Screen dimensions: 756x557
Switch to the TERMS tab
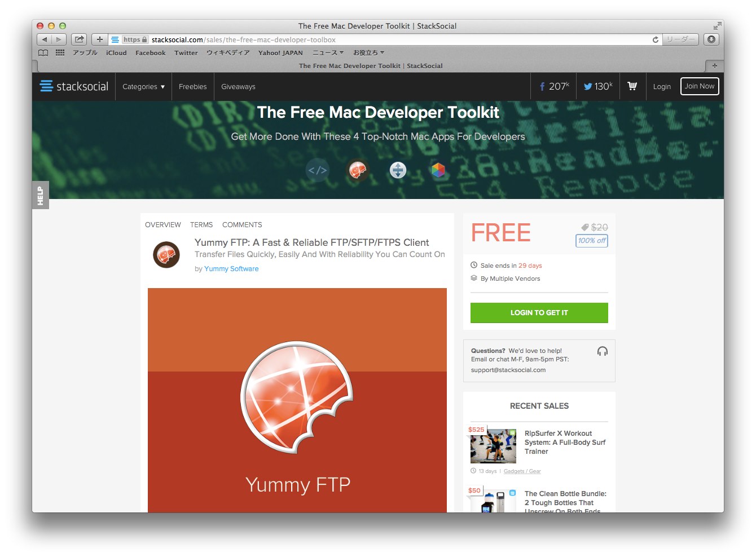click(x=201, y=225)
